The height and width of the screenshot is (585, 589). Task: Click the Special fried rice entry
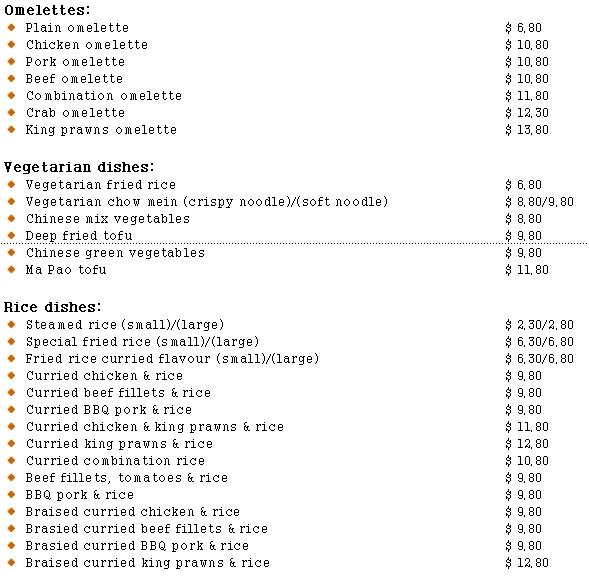click(142, 342)
